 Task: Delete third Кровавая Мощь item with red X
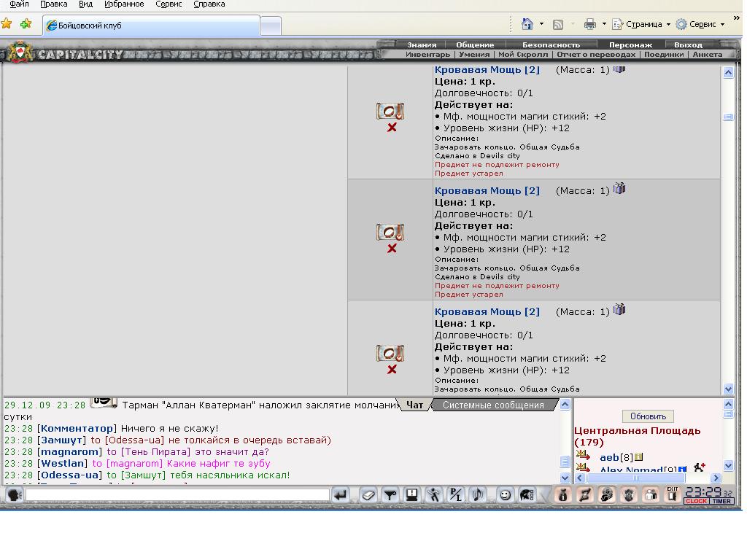(392, 370)
